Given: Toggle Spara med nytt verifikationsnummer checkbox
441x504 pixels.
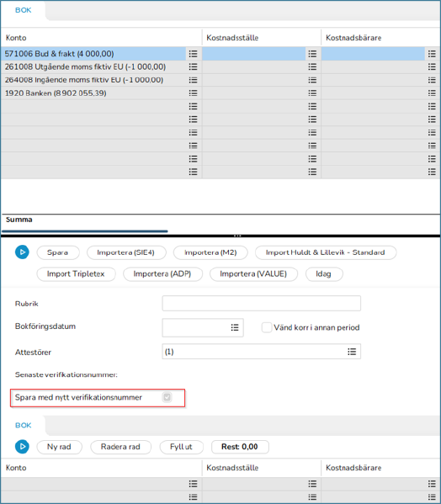Looking at the screenshot, I should 167,397.
